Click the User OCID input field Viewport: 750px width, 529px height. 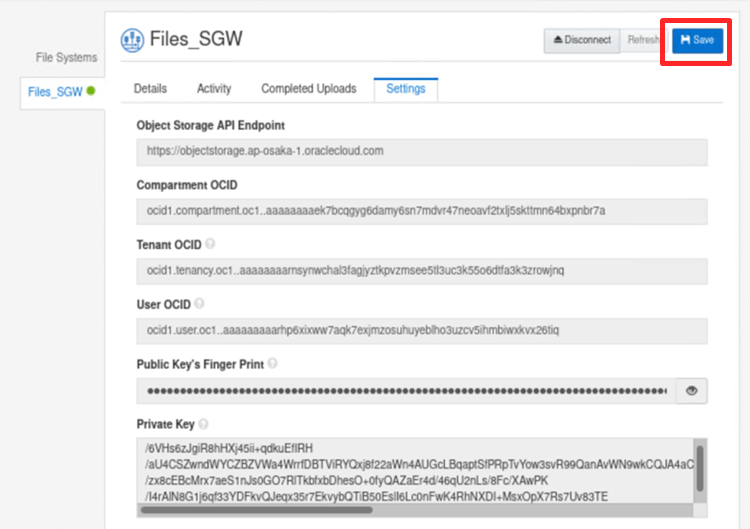point(422,331)
